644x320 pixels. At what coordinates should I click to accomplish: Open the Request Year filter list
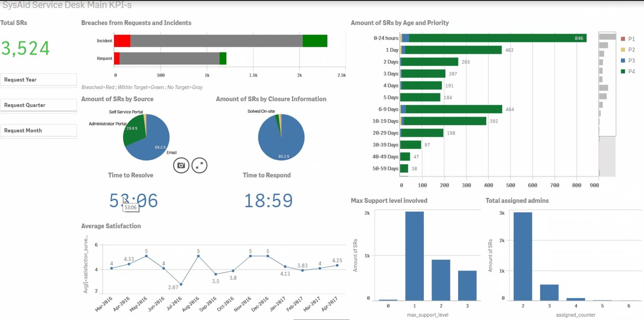(x=39, y=79)
